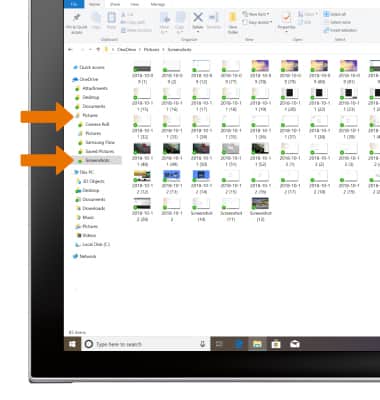Switch to the View ribbon tab
The width and height of the screenshot is (380, 400).
(135, 4)
